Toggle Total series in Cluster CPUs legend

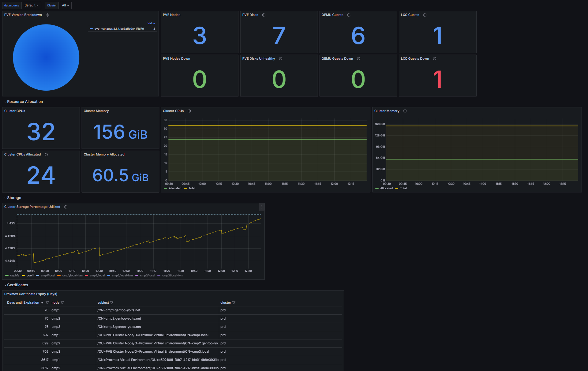tap(192, 188)
